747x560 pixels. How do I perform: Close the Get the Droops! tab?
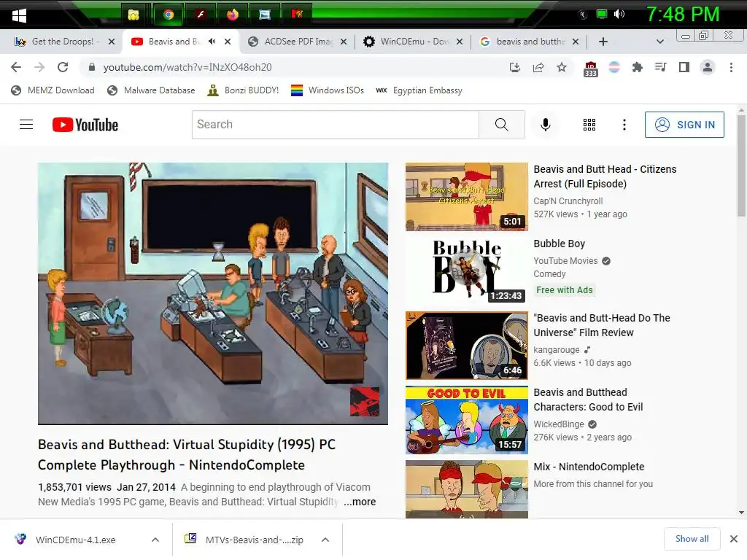112,42
